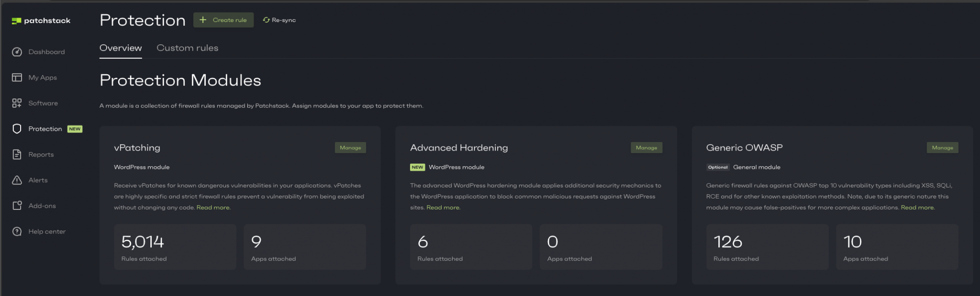
Task: Click the vPatching card title
Action: (x=137, y=148)
